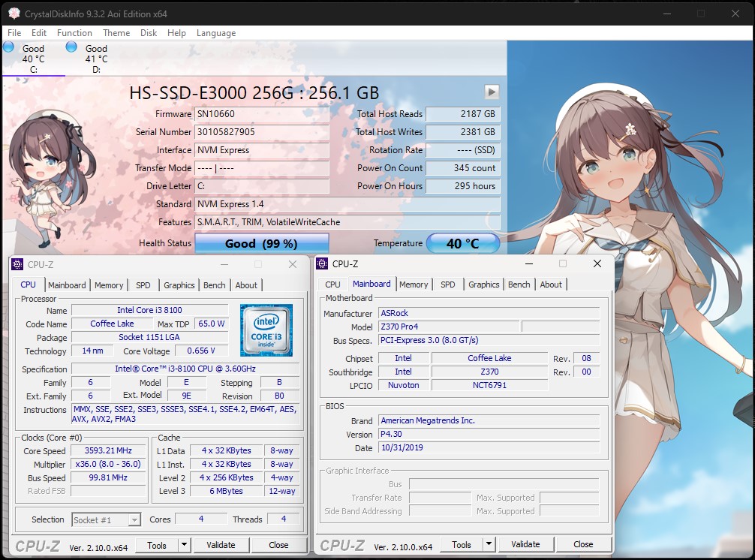755x560 pixels.
Task: Click Tools button in left CPU-Z window
Action: click(157, 545)
